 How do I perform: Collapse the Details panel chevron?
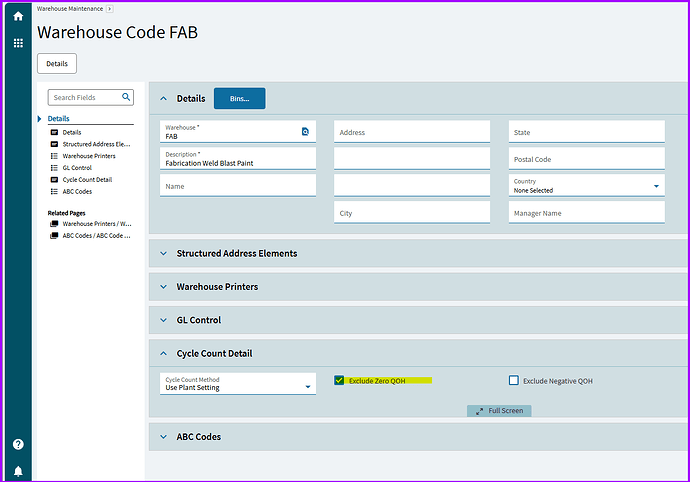pyautogui.click(x=163, y=99)
